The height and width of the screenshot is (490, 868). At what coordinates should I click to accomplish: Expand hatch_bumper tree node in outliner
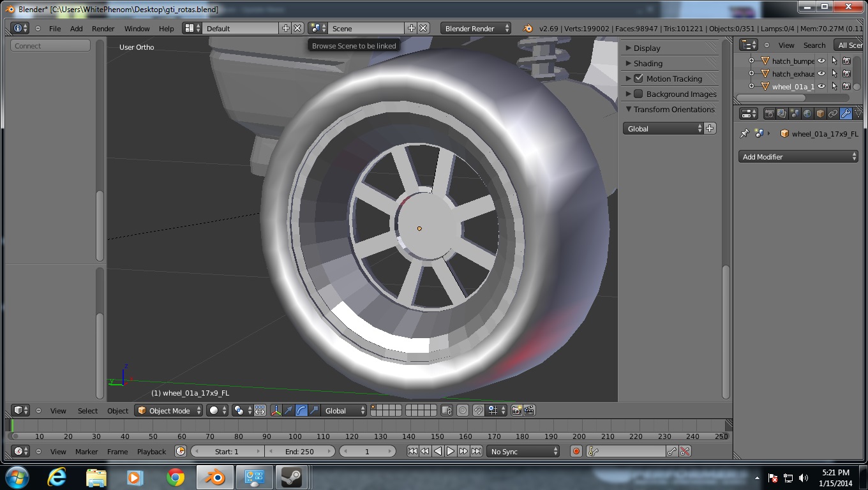click(751, 61)
